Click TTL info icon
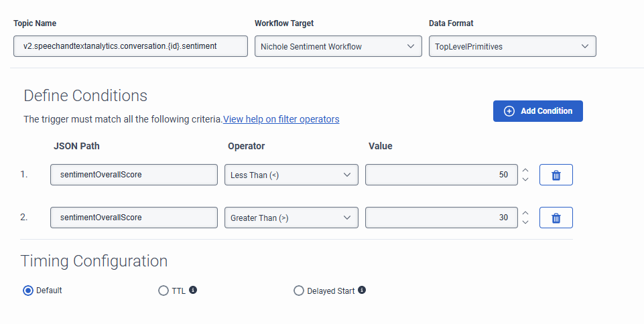644x324 pixels. click(x=193, y=291)
